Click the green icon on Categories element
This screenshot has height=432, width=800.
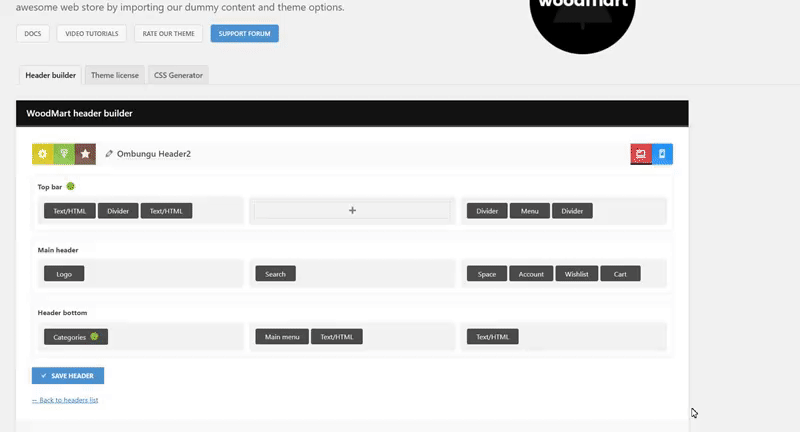[x=94, y=336]
